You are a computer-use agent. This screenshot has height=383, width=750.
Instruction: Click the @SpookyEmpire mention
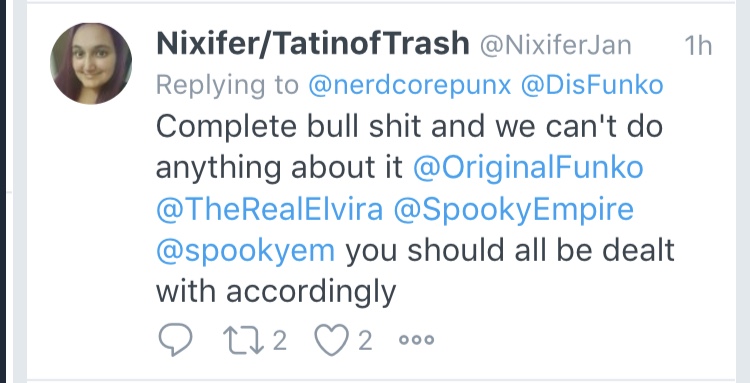click(x=514, y=211)
